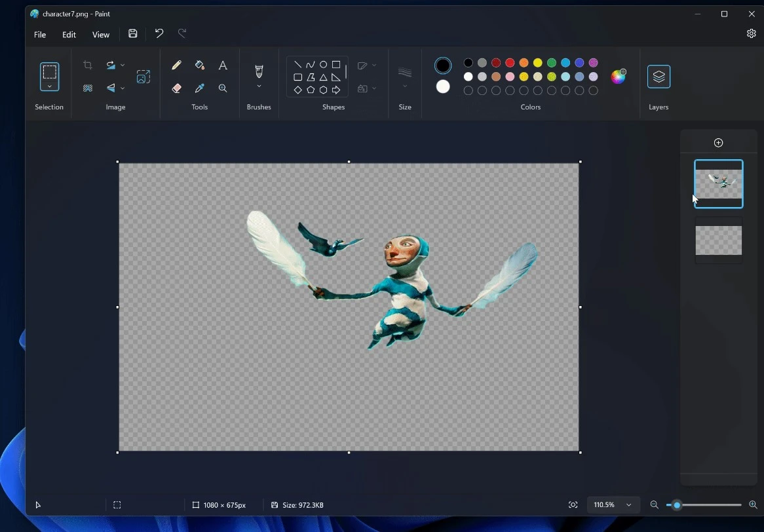Choose the Text tool
This screenshot has width=764, height=532.
[223, 66]
